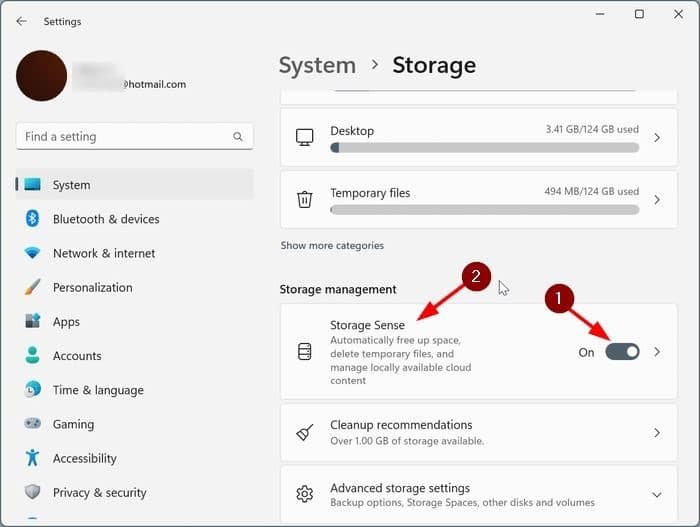Click the Bluetooth icon in sidebar
Screen dimensions: 700x527
pyautogui.click(x=32, y=219)
